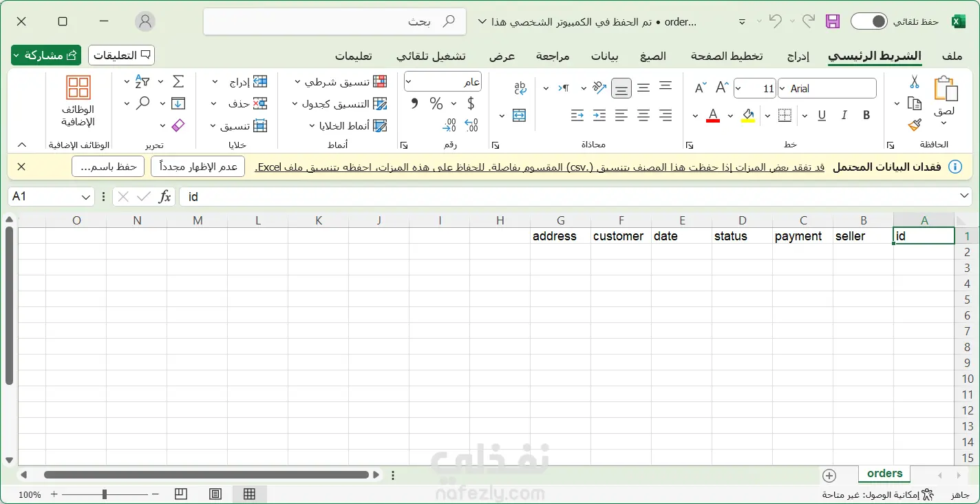
Task: Apply the red font color
Action: point(713,115)
